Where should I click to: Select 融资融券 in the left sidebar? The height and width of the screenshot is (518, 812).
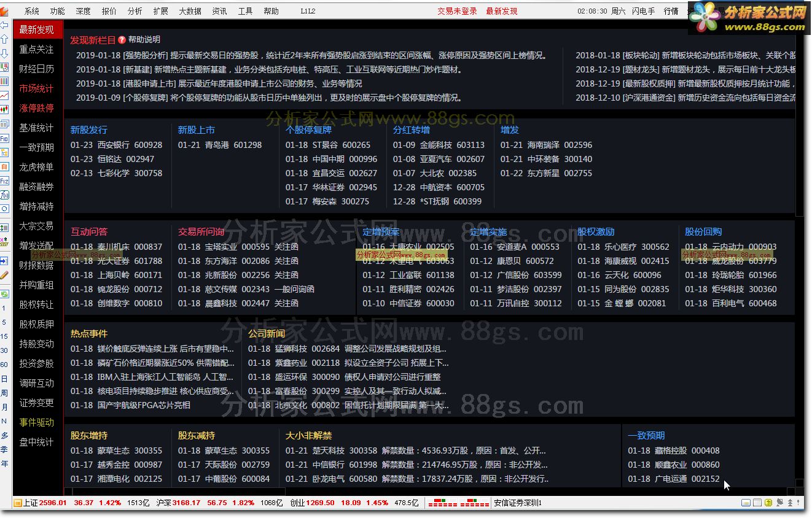click(36, 187)
